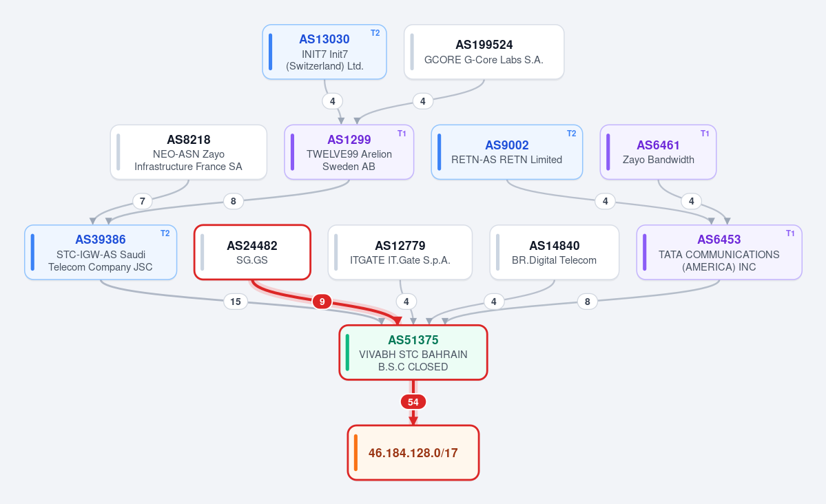The width and height of the screenshot is (826, 504).
Task: Select the AS9002 RETN Limited node
Action: click(507, 152)
